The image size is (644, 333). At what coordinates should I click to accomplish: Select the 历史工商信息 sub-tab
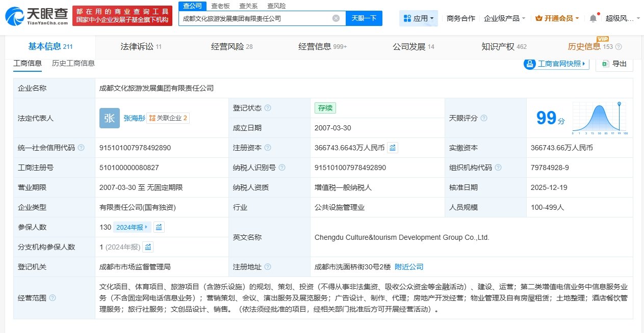click(73, 64)
